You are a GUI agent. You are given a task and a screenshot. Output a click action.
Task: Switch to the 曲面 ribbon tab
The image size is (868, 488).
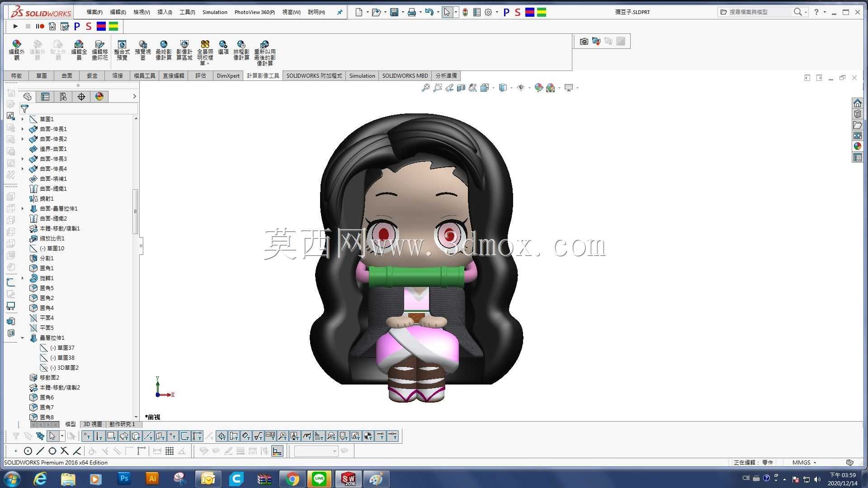point(67,76)
